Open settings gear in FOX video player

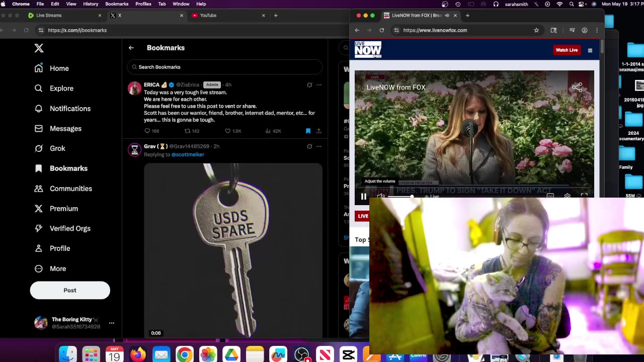567,196
